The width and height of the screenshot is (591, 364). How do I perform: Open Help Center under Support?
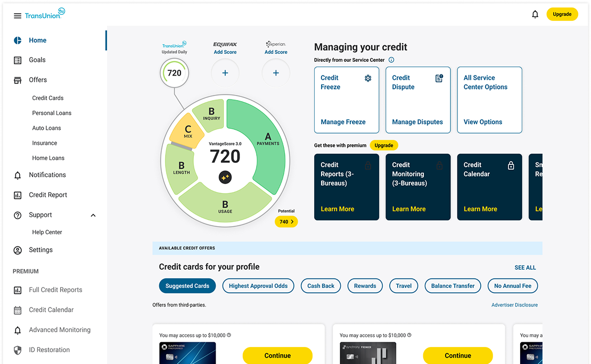47,232
